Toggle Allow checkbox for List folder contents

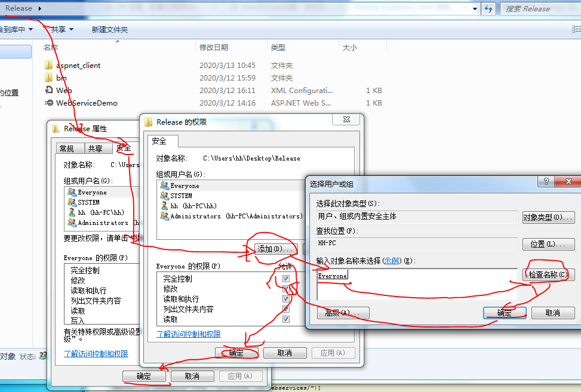pos(285,308)
